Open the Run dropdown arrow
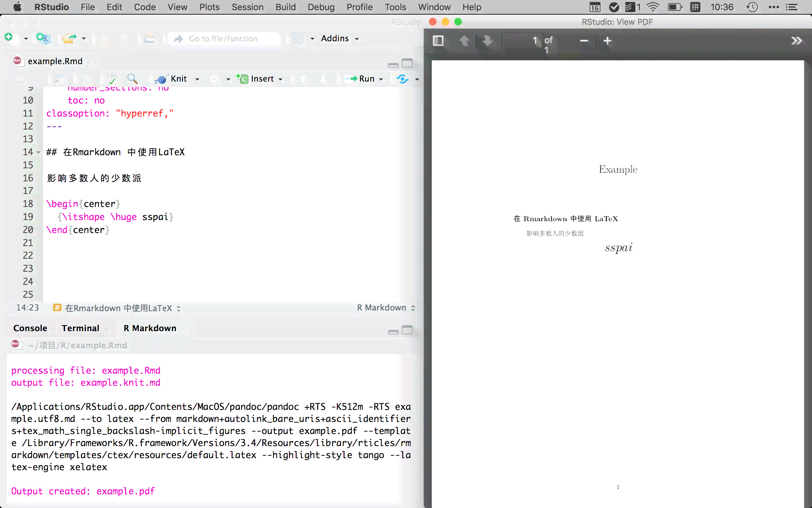The image size is (812, 508). point(381,79)
